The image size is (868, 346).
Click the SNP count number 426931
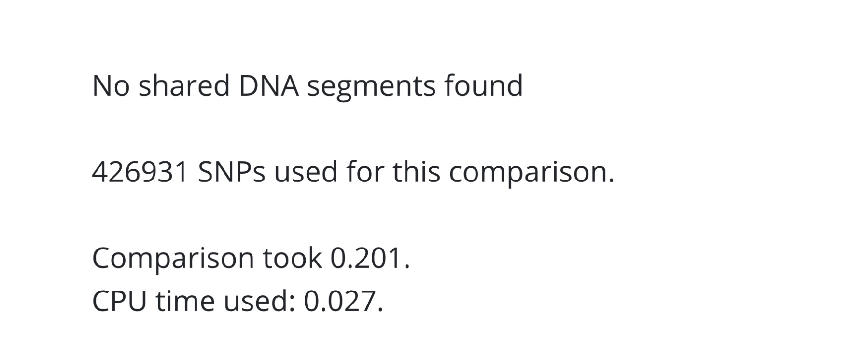pyautogui.click(x=140, y=172)
